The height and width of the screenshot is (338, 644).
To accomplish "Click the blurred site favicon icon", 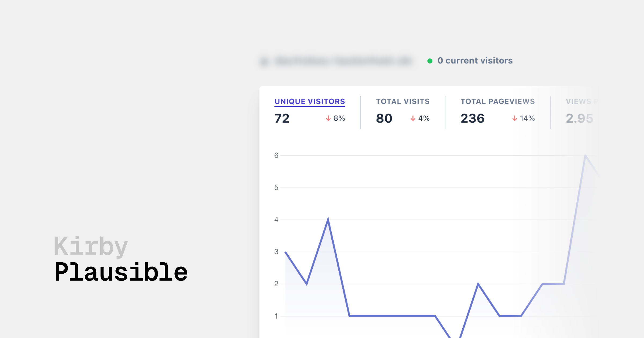I will click(265, 61).
